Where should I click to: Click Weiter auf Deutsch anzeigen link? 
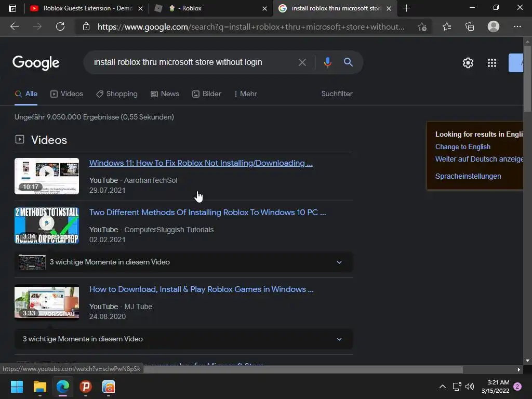point(479,159)
